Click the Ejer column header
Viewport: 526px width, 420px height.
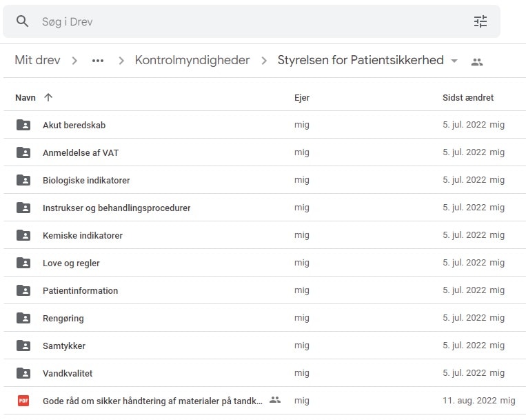[302, 98]
